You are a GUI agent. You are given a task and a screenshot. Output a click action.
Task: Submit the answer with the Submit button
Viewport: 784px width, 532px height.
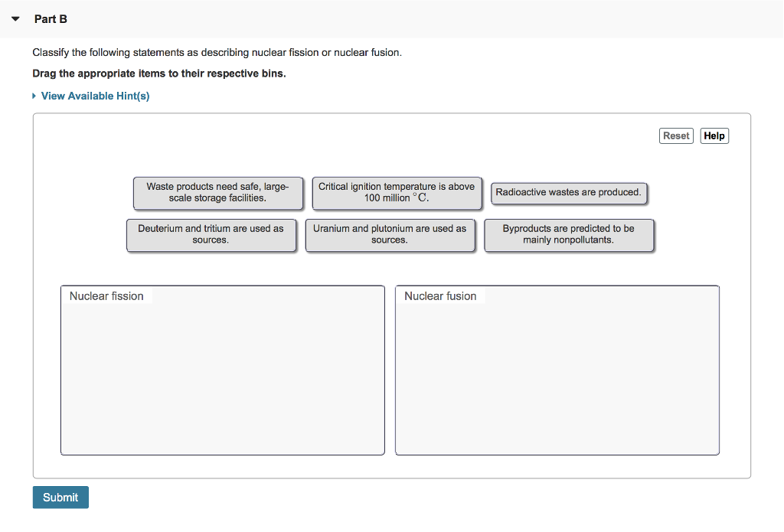tap(60, 498)
